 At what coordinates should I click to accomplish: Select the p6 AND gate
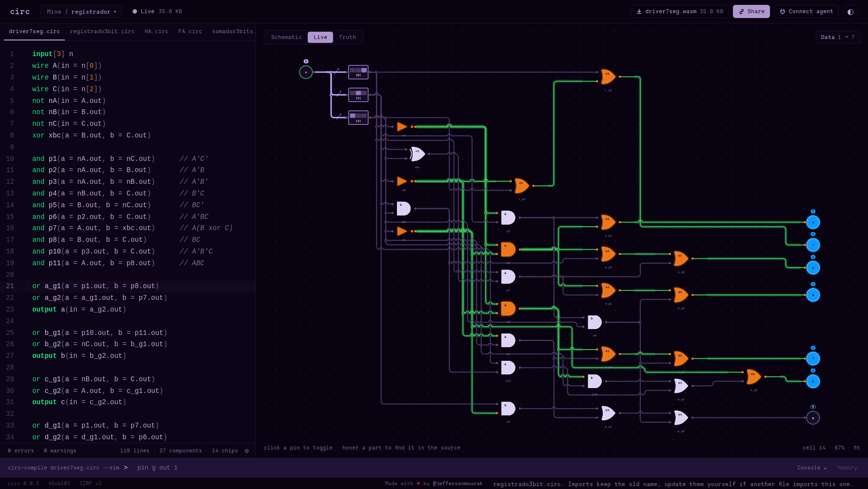tap(594, 322)
